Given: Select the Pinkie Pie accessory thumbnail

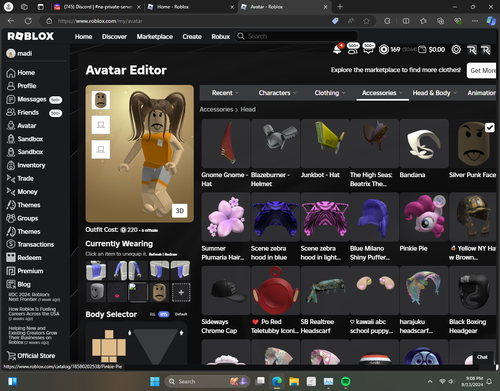Looking at the screenshot, I should pos(424,217).
